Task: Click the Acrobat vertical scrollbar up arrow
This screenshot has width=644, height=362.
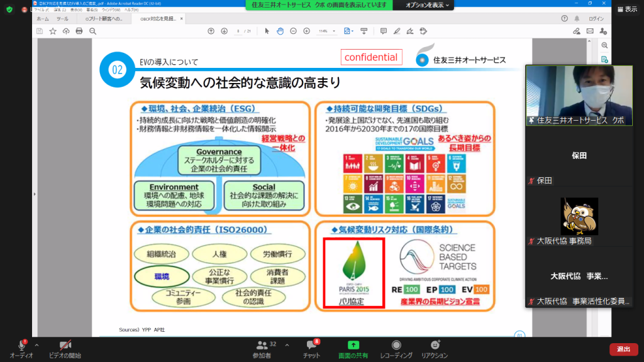Action: [x=589, y=41]
